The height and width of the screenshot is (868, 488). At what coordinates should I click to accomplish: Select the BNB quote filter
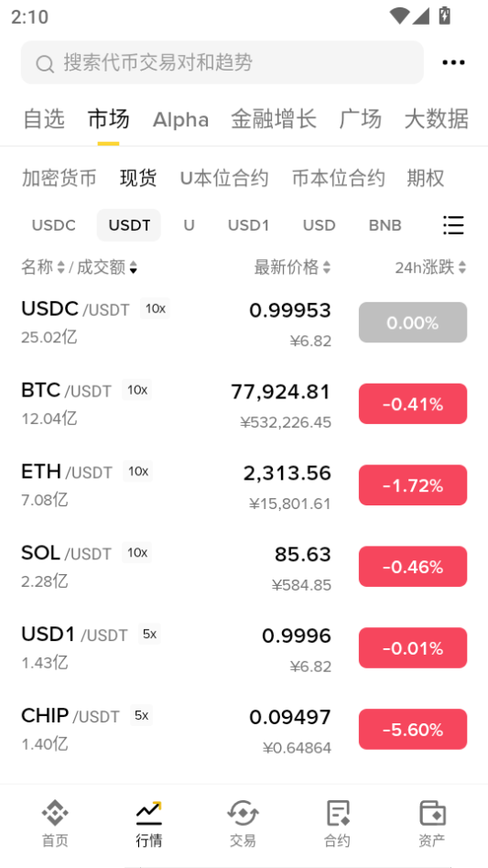click(x=385, y=225)
